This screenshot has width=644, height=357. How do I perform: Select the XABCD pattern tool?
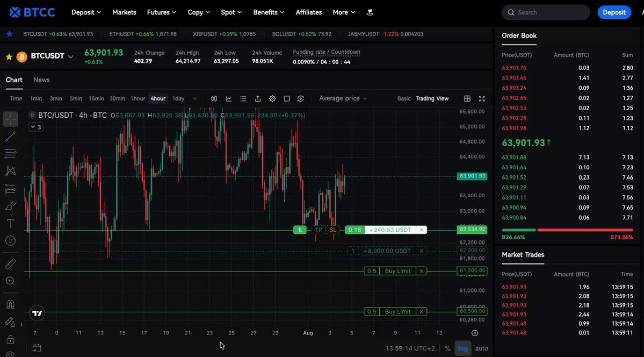pyautogui.click(x=10, y=171)
